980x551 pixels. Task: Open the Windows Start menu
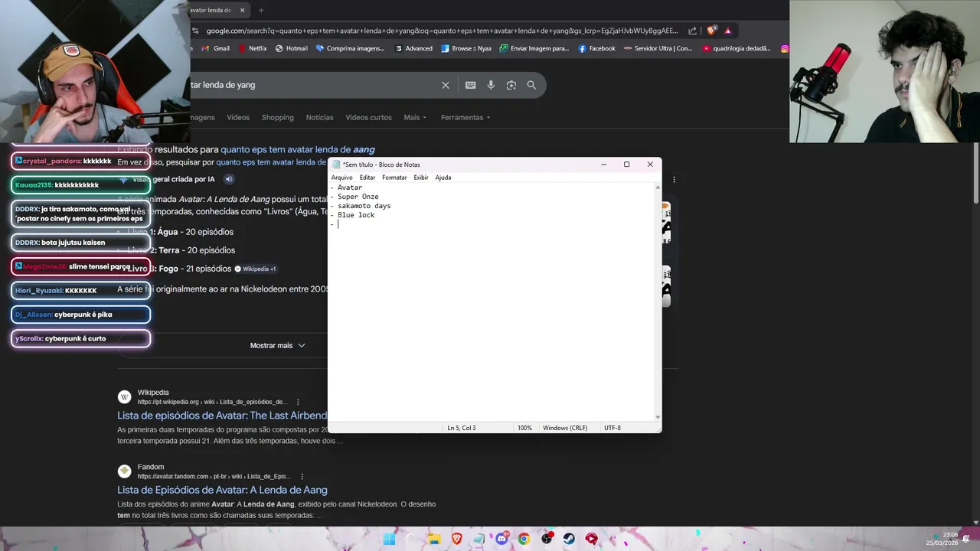[389, 539]
